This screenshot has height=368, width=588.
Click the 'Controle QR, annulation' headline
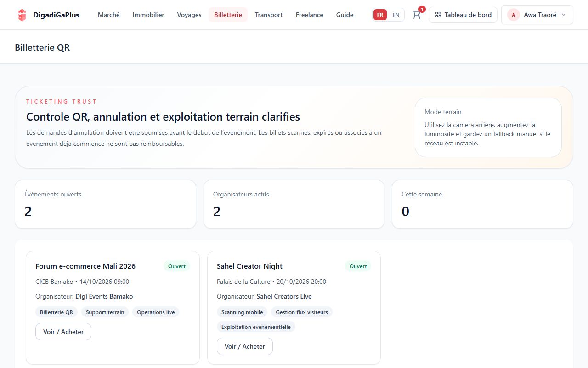tap(163, 116)
